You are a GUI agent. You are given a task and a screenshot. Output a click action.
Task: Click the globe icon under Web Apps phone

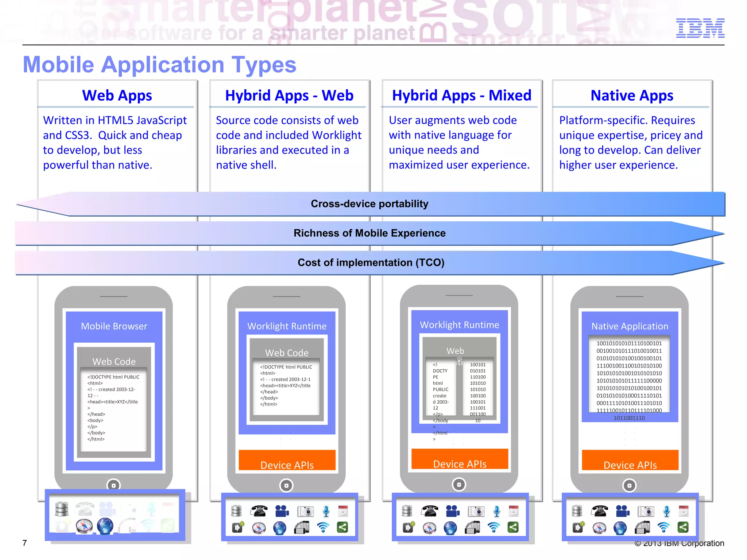(105, 526)
